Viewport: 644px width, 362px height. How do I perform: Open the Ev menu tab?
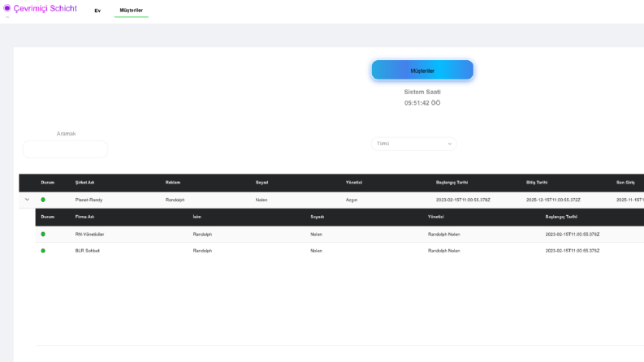pos(97,11)
